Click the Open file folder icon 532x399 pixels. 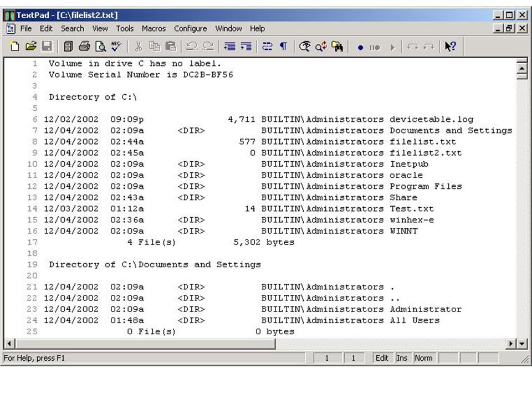tap(31, 46)
